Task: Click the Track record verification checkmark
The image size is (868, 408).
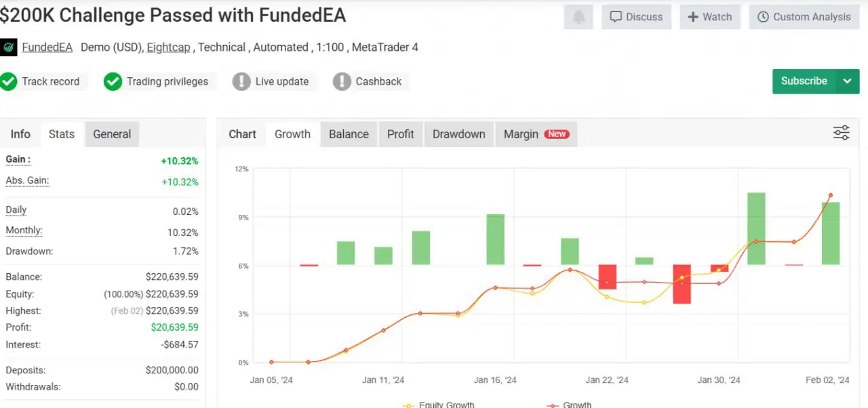Action: (x=9, y=81)
